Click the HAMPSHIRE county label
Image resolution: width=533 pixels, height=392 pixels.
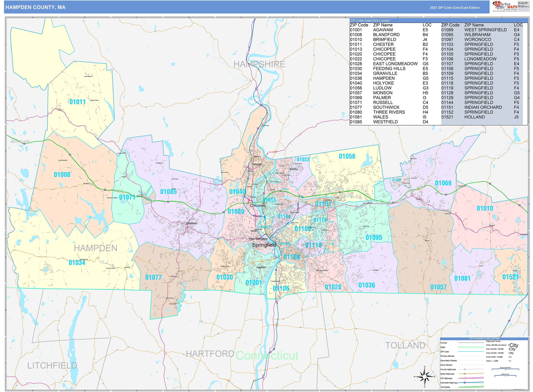tap(259, 64)
